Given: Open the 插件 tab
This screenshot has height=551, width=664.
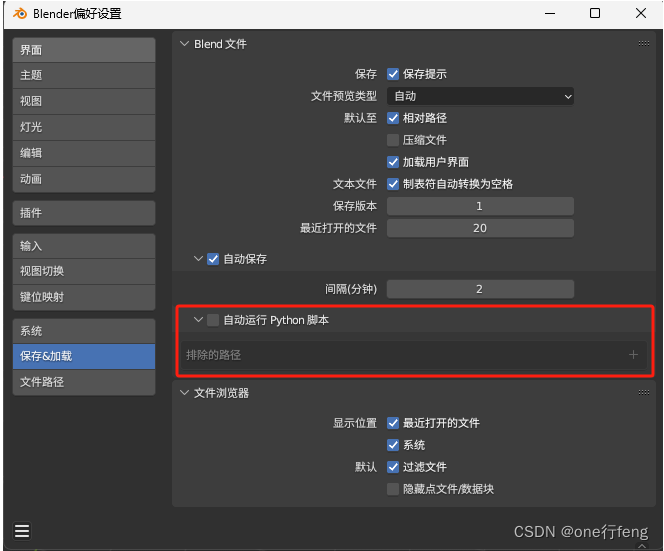Looking at the screenshot, I should point(84,213).
